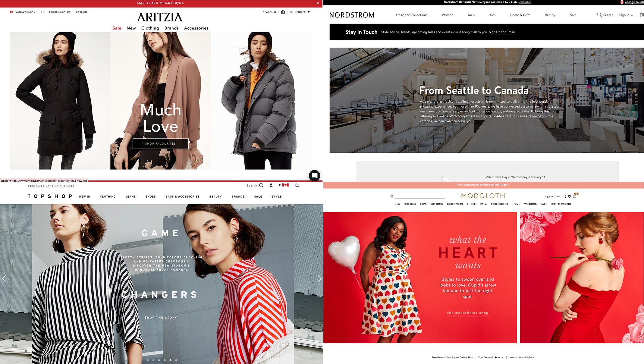
Task: Open Nordstrom Women menu
Action: (448, 15)
